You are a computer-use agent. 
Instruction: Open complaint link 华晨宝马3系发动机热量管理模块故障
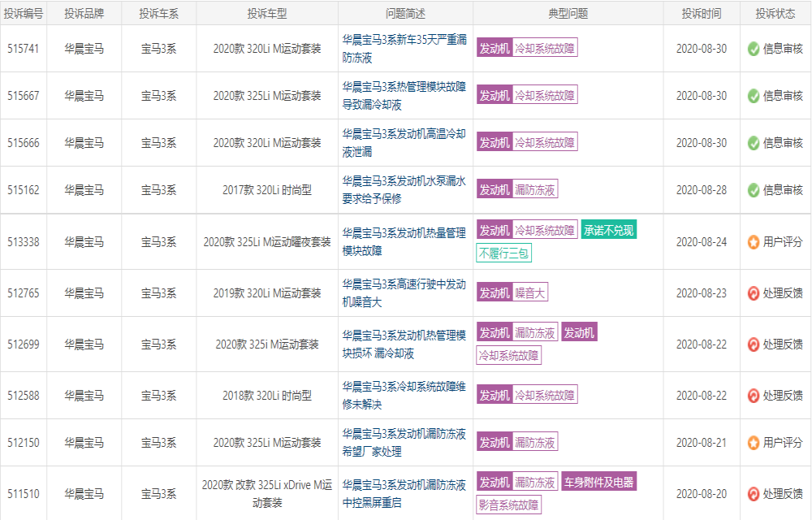click(x=404, y=242)
